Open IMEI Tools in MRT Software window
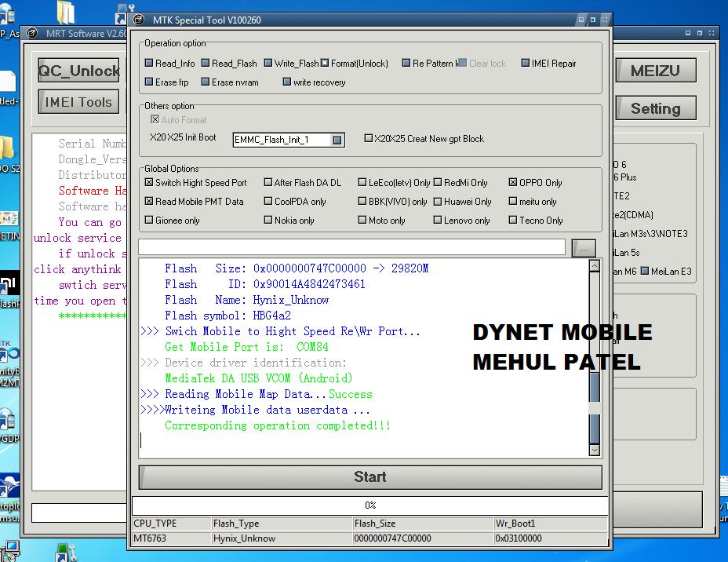The width and height of the screenshot is (728, 562). [78, 102]
